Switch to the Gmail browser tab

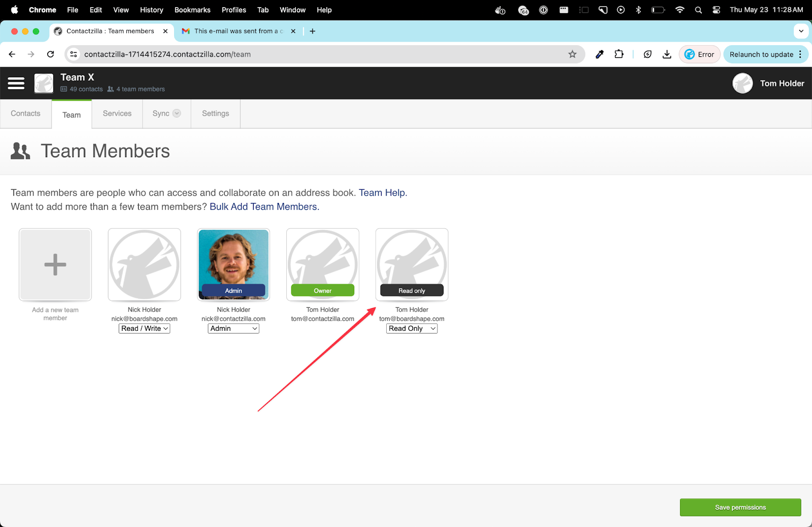[239, 31]
